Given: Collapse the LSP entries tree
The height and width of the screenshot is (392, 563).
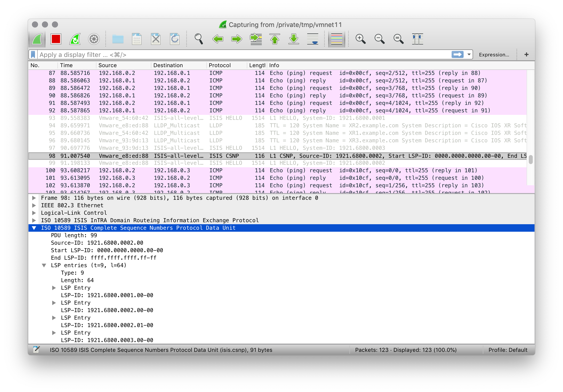Looking at the screenshot, I should pyautogui.click(x=44, y=265).
